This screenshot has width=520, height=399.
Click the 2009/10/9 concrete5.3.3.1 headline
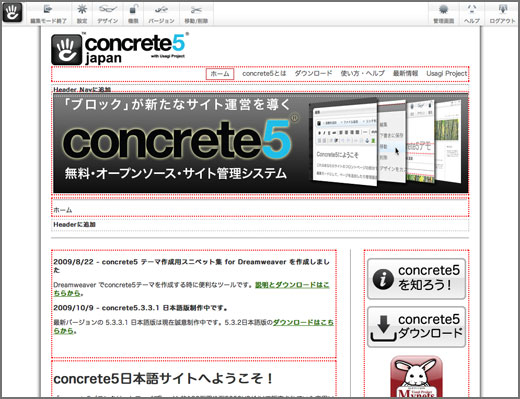pos(140,308)
